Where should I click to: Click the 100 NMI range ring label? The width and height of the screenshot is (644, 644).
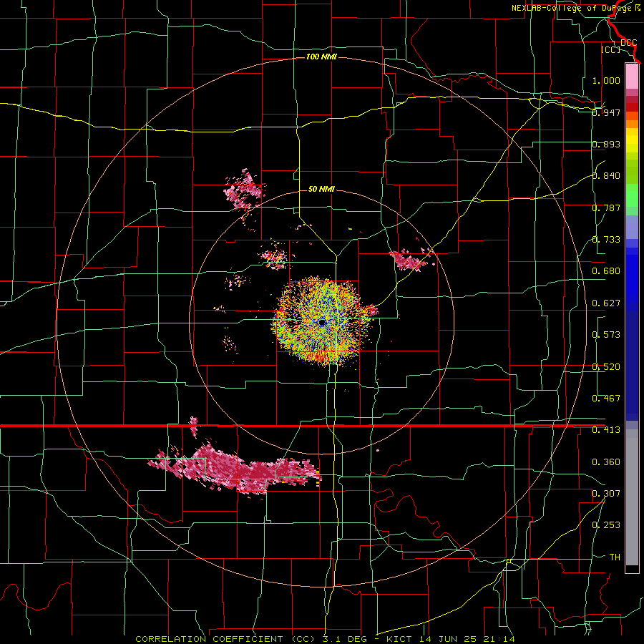click(x=321, y=57)
